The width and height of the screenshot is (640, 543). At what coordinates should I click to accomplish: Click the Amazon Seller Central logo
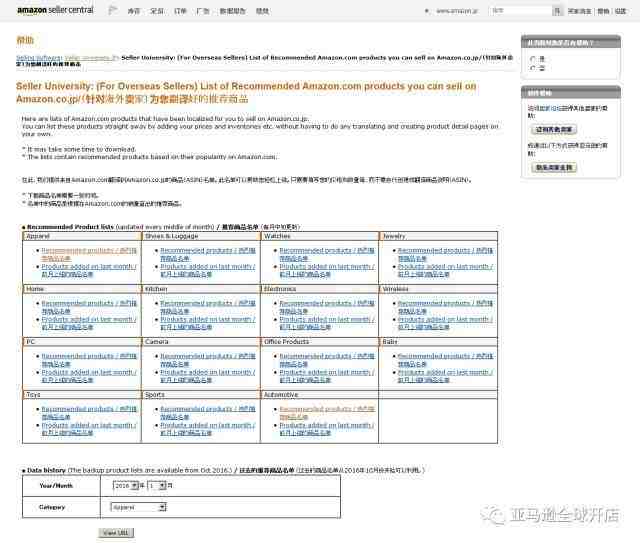tap(55, 10)
